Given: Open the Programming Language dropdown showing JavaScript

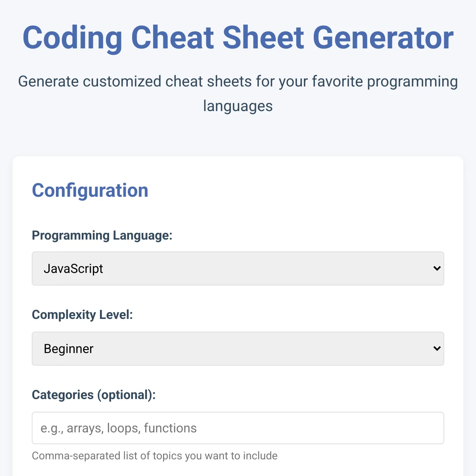Looking at the screenshot, I should (238, 269).
